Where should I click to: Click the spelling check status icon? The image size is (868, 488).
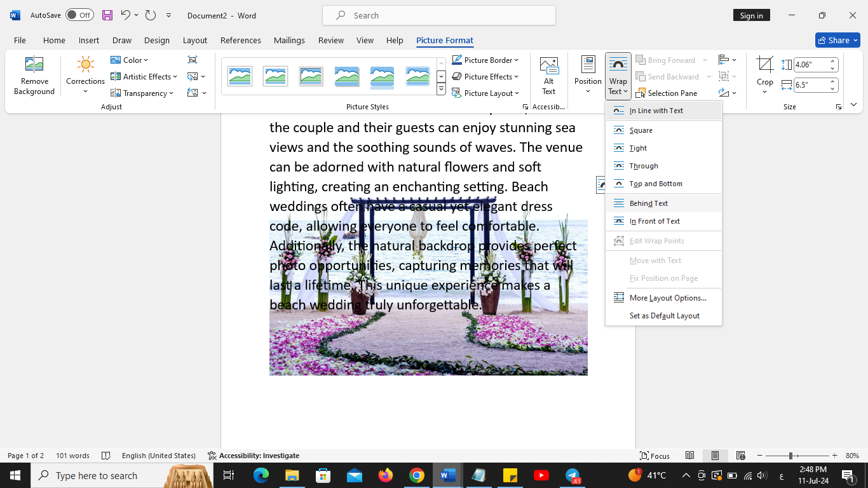(x=106, y=456)
